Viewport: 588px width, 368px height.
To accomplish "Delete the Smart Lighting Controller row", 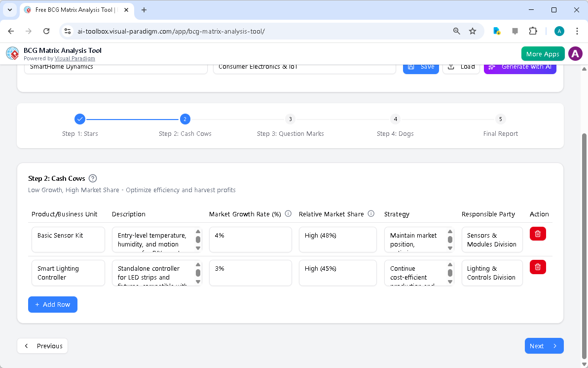I will pyautogui.click(x=538, y=267).
